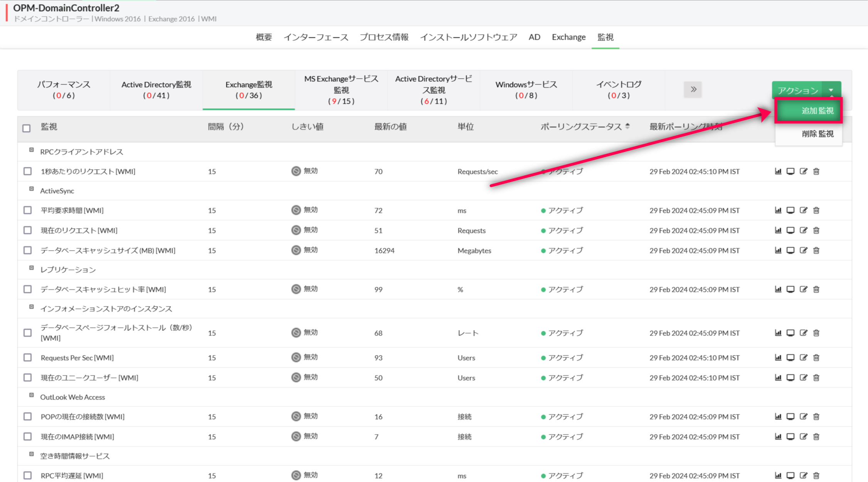Open graph icon for Requests Per Sec row
868x482 pixels.
pos(778,357)
